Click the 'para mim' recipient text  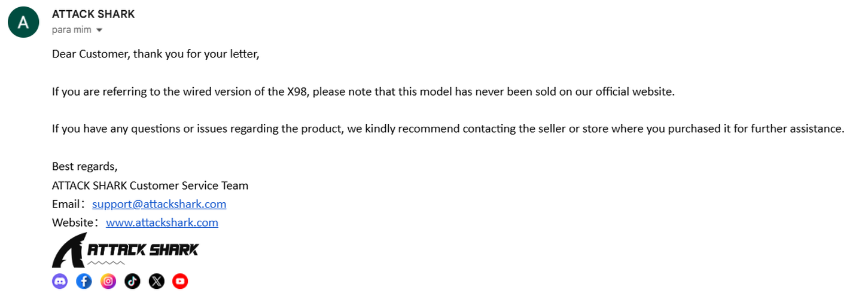tap(72, 30)
